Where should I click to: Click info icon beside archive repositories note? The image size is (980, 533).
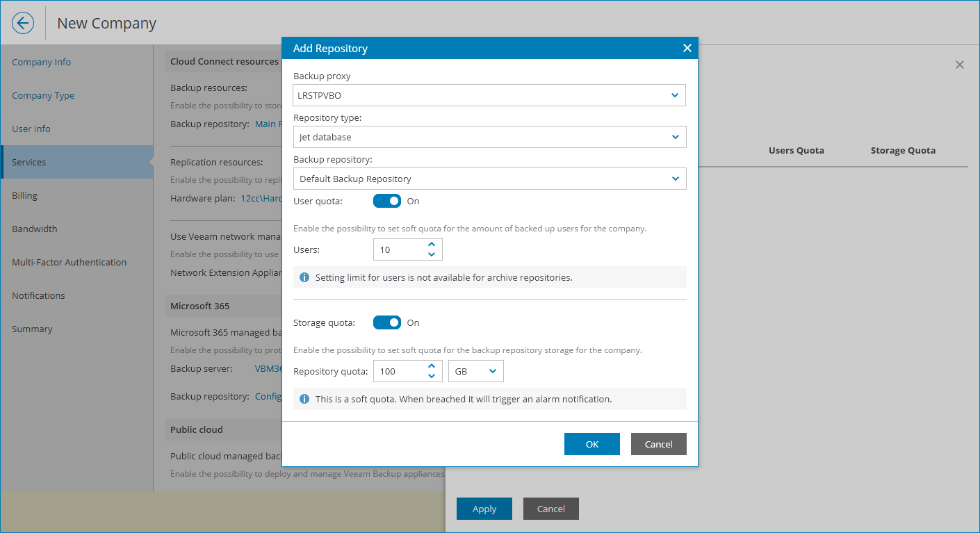304,277
